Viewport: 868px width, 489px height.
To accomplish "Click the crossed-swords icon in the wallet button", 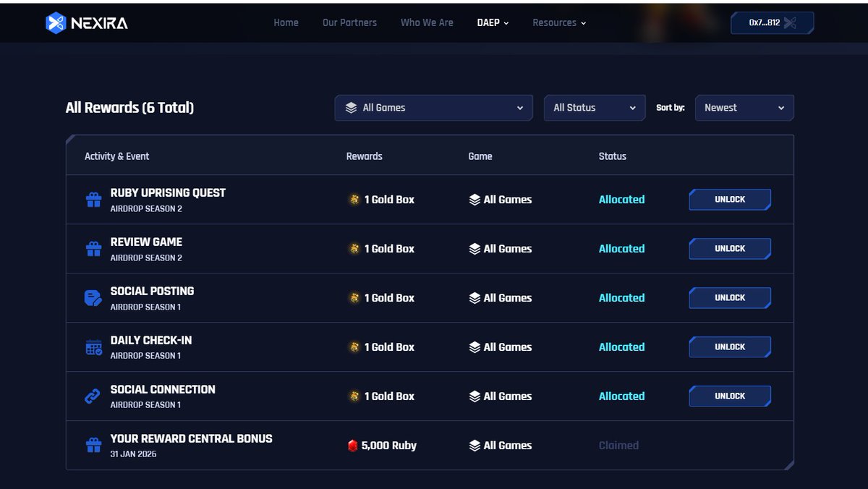I will coord(789,23).
